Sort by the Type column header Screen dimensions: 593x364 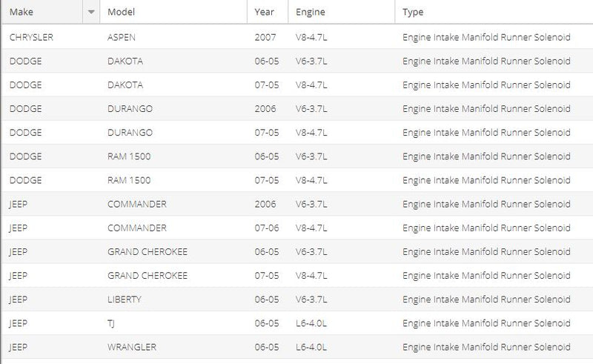(413, 12)
